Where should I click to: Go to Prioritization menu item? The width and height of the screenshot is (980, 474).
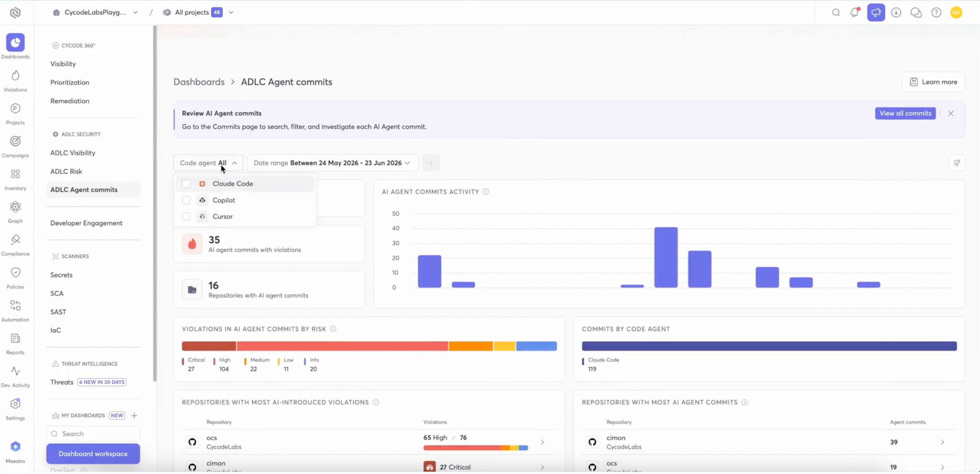tap(70, 83)
